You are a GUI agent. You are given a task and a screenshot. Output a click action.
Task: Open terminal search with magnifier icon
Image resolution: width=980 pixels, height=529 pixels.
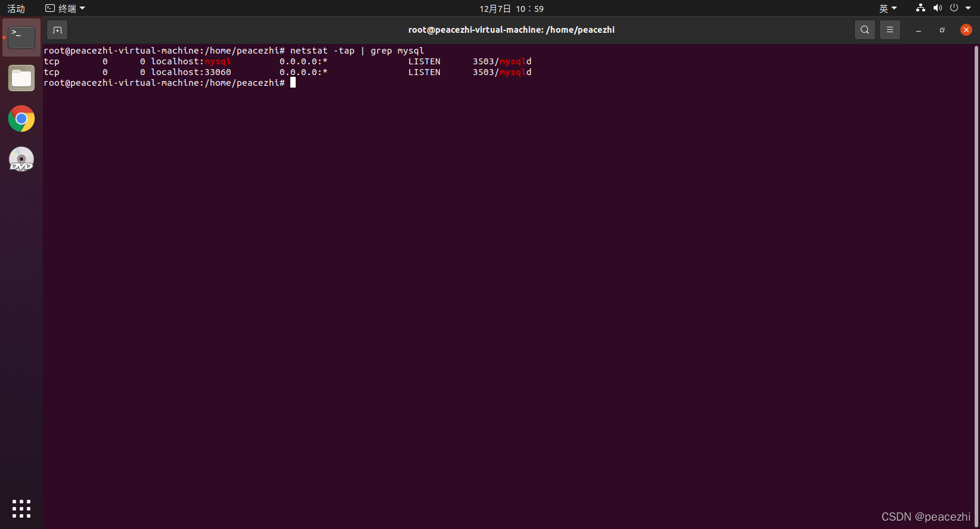tap(865, 30)
